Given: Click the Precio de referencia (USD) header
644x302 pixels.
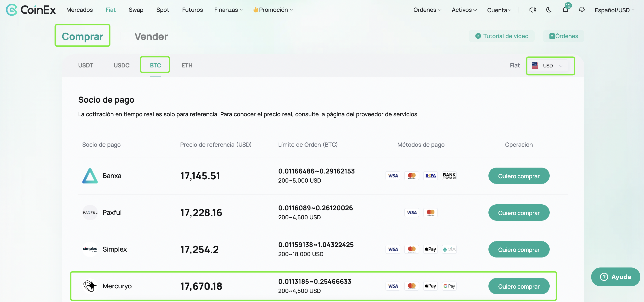Looking at the screenshot, I should (x=216, y=145).
